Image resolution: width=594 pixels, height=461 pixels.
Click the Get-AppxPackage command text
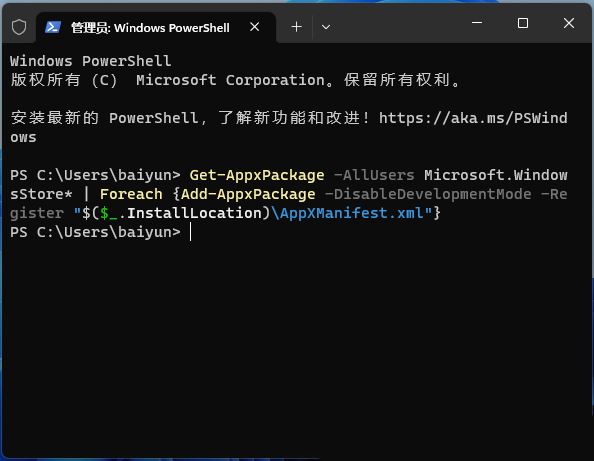[257, 175]
